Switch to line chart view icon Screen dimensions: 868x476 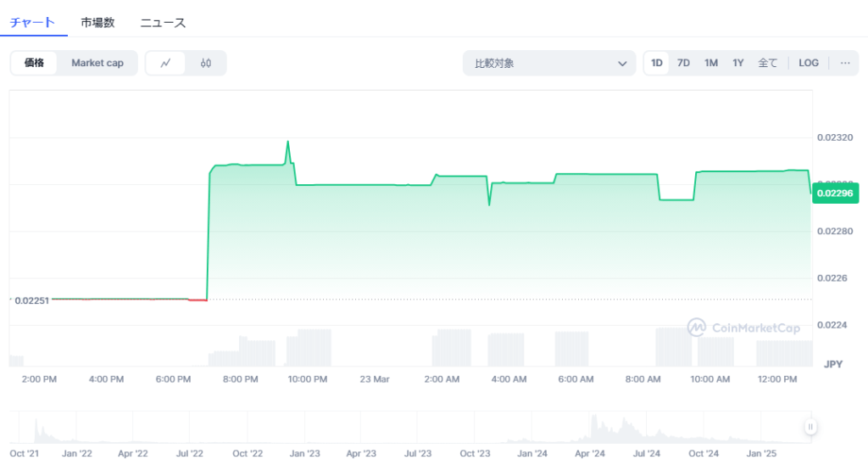pyautogui.click(x=166, y=63)
